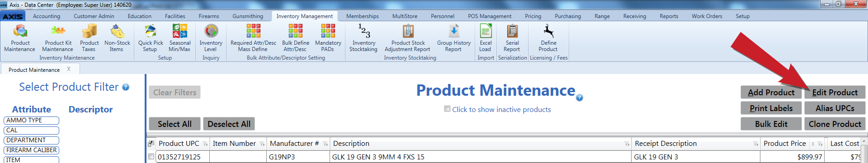868x163 pixels.
Task: Click the Clear Filters button
Action: pyautogui.click(x=175, y=92)
